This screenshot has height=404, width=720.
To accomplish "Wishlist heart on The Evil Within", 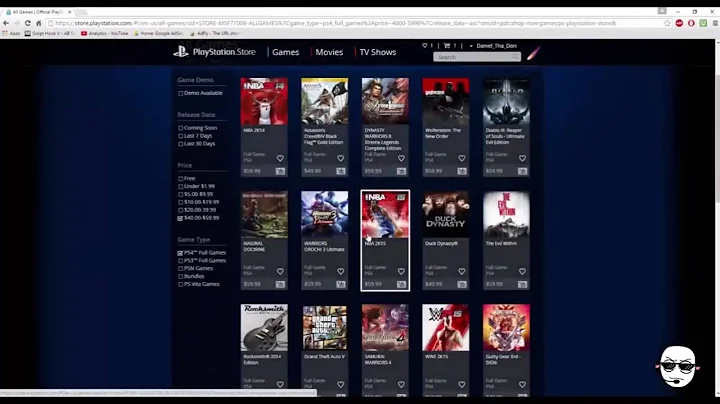I will [x=523, y=272].
